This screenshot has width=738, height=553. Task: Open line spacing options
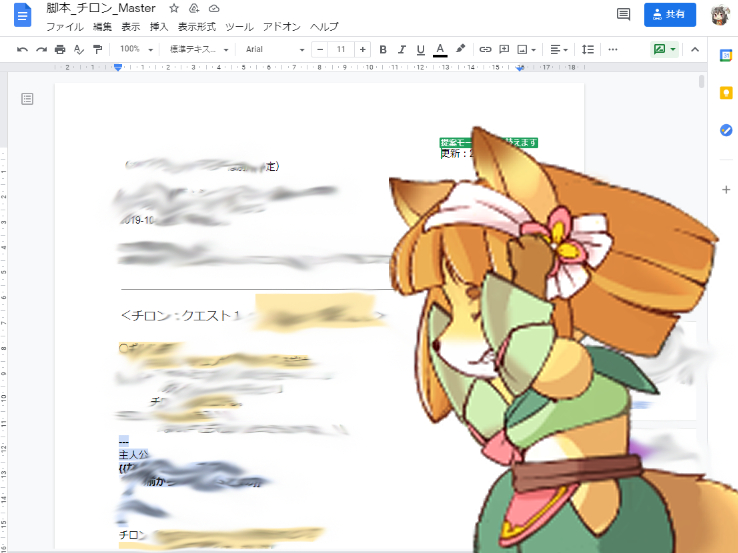(x=587, y=49)
